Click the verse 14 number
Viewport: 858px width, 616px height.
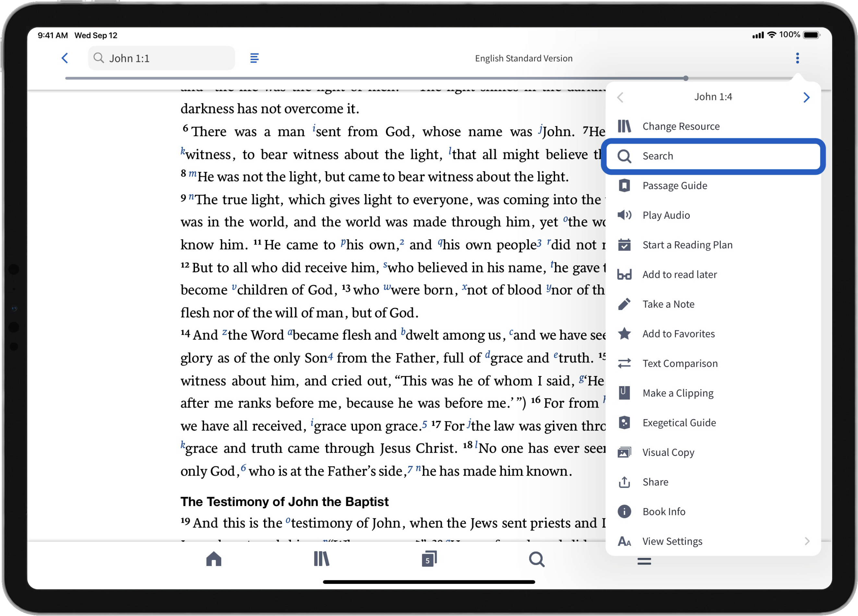click(185, 333)
